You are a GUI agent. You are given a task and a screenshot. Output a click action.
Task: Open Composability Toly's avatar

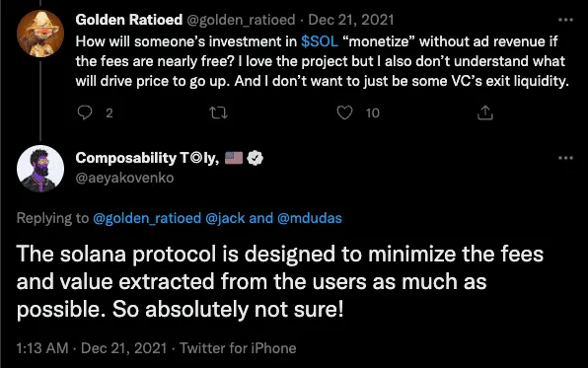(x=40, y=169)
